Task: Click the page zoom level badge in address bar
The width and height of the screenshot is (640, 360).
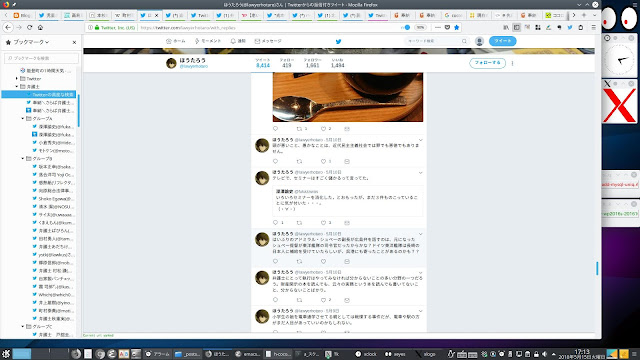Action: click(420, 27)
